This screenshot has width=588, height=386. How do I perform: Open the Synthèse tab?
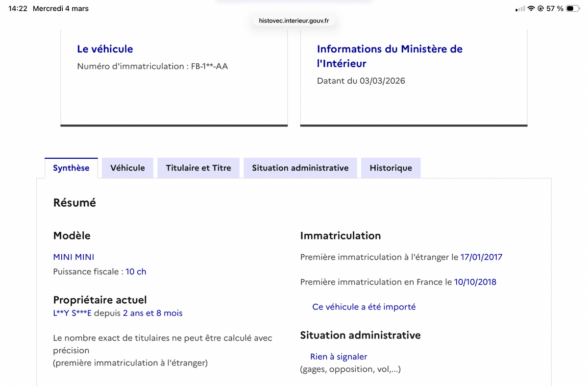(x=71, y=168)
